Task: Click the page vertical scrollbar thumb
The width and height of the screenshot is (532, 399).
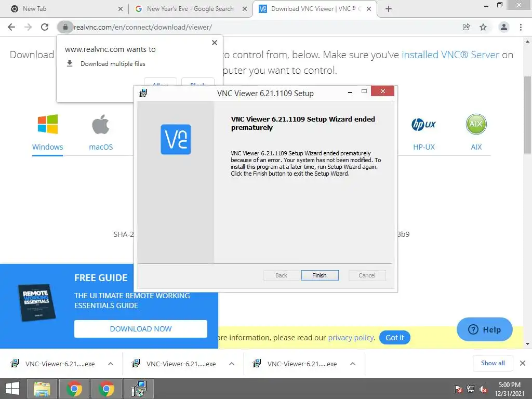Action: click(x=528, y=115)
